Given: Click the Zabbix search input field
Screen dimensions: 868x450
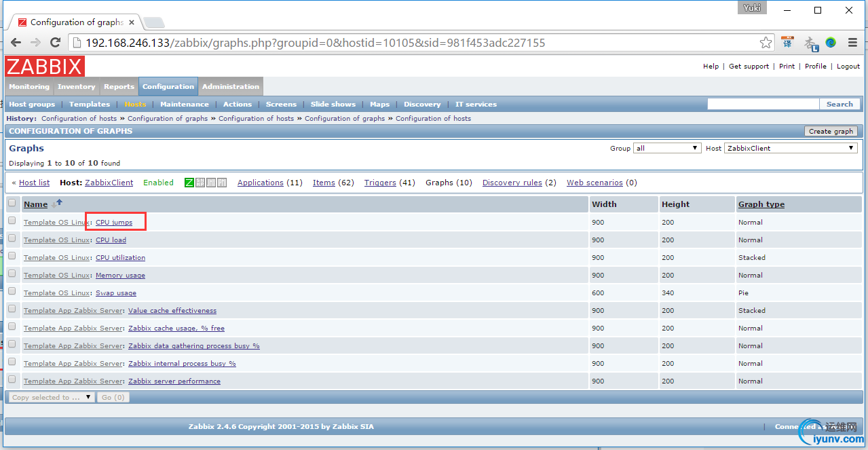Looking at the screenshot, I should 763,104.
